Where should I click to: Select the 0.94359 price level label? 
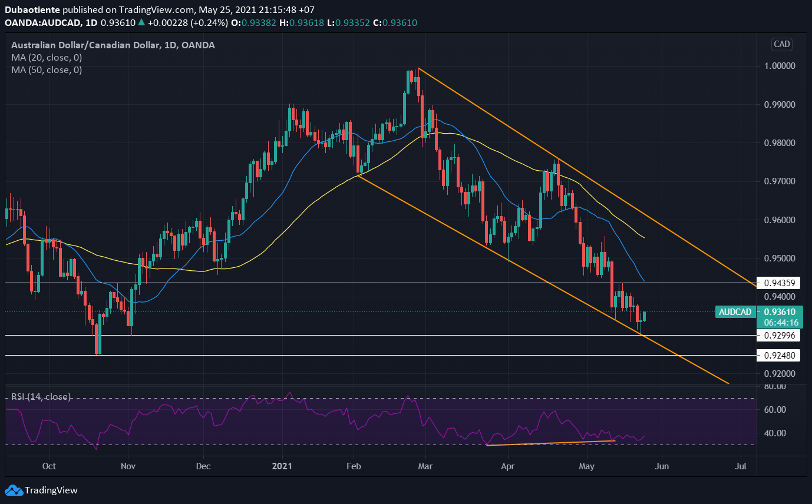(779, 283)
